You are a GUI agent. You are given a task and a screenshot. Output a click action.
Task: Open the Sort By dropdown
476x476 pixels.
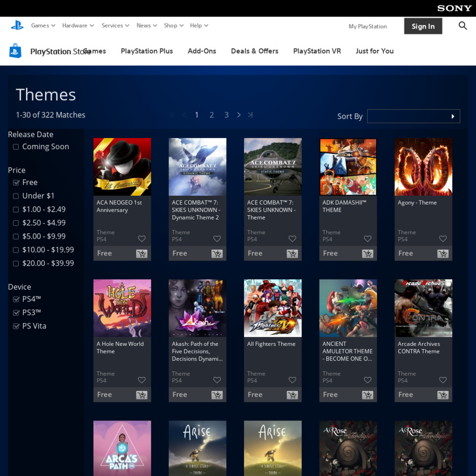point(414,116)
